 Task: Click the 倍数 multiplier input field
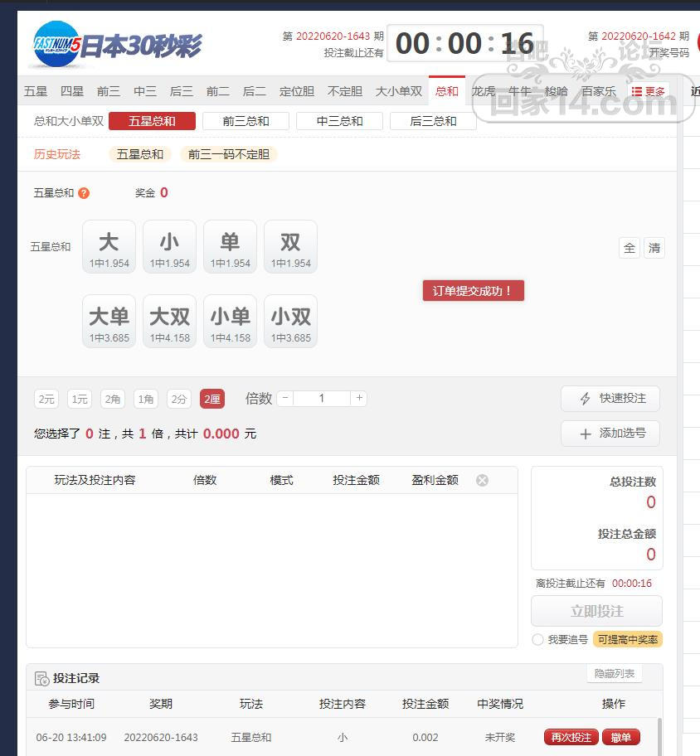click(322, 398)
